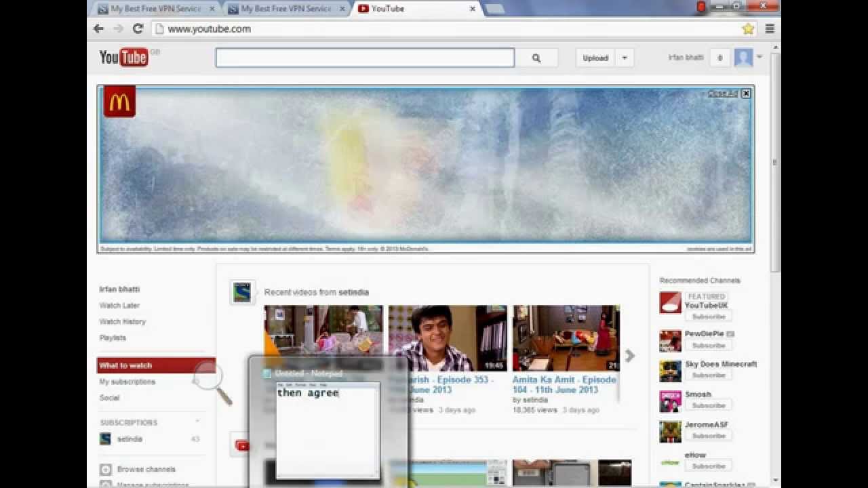The width and height of the screenshot is (868, 488).
Task: Open the Chrome hamburger menu
Action: click(770, 28)
